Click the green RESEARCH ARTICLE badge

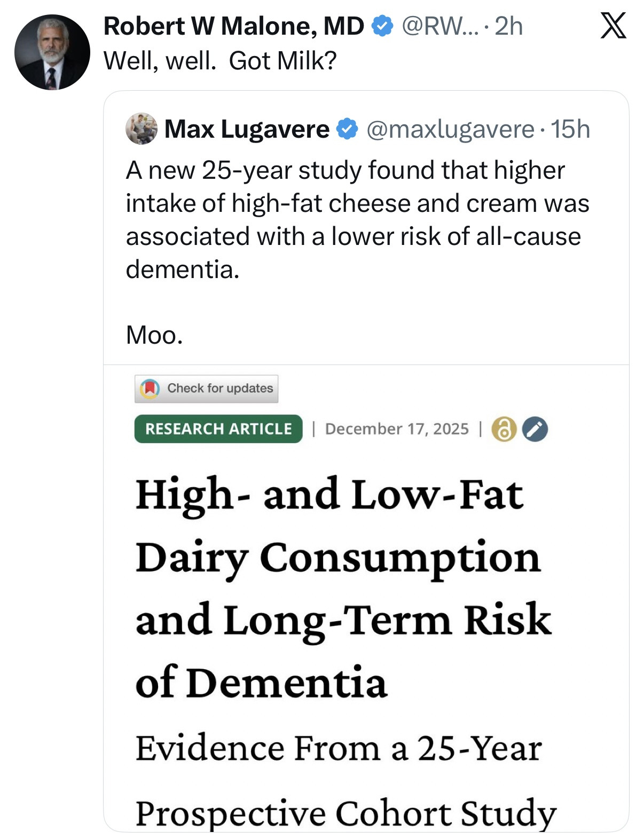point(218,429)
